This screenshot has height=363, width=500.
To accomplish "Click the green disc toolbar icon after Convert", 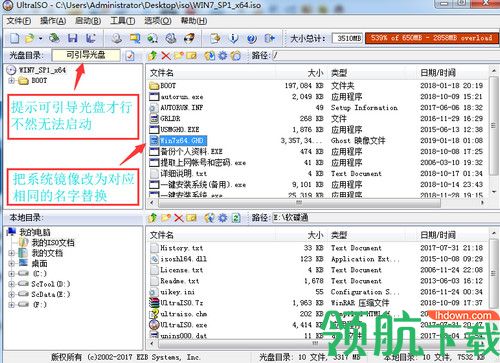I will point(153,38).
